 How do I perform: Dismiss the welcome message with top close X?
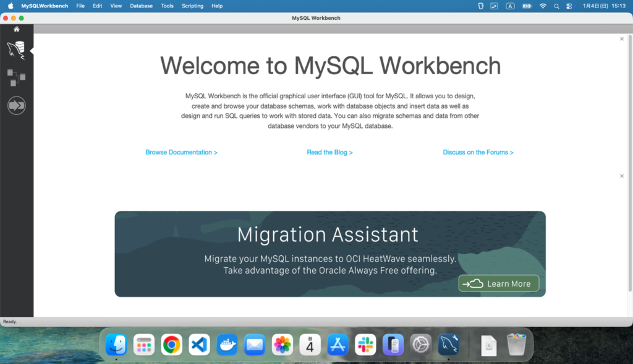(x=622, y=39)
